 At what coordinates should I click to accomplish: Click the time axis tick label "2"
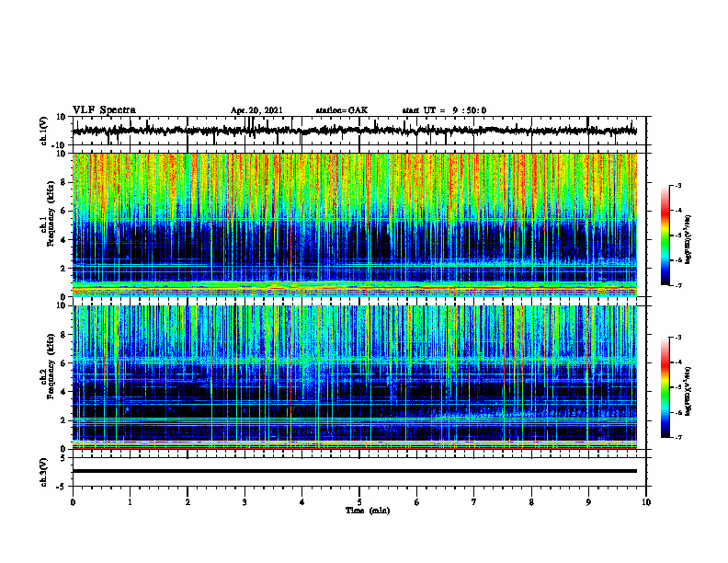188,502
